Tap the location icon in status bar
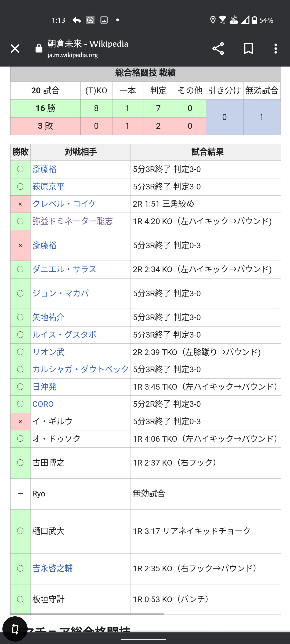The width and height of the screenshot is (290, 644). [x=213, y=20]
